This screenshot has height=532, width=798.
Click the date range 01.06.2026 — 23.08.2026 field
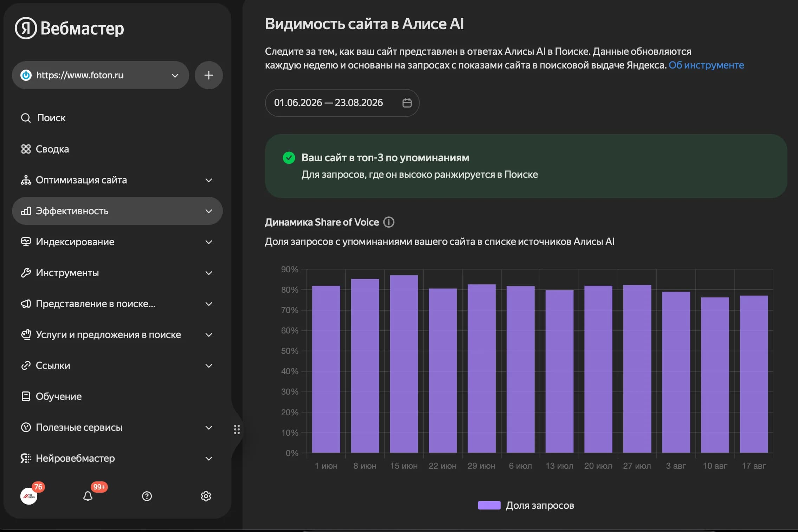[342, 103]
